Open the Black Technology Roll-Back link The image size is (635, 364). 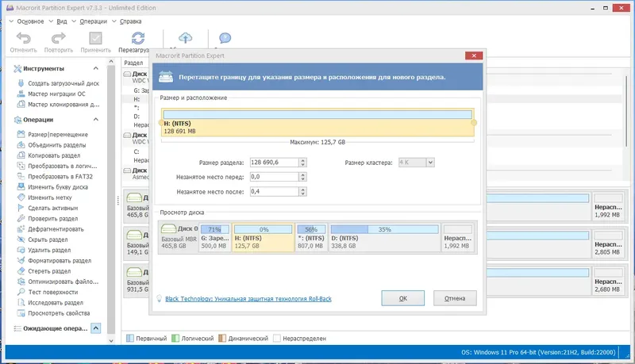[248, 299]
